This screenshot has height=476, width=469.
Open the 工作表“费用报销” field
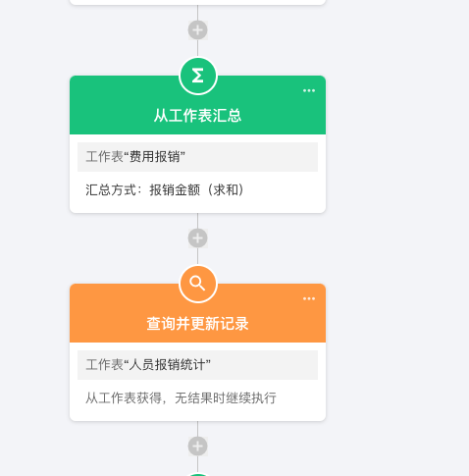pos(197,157)
